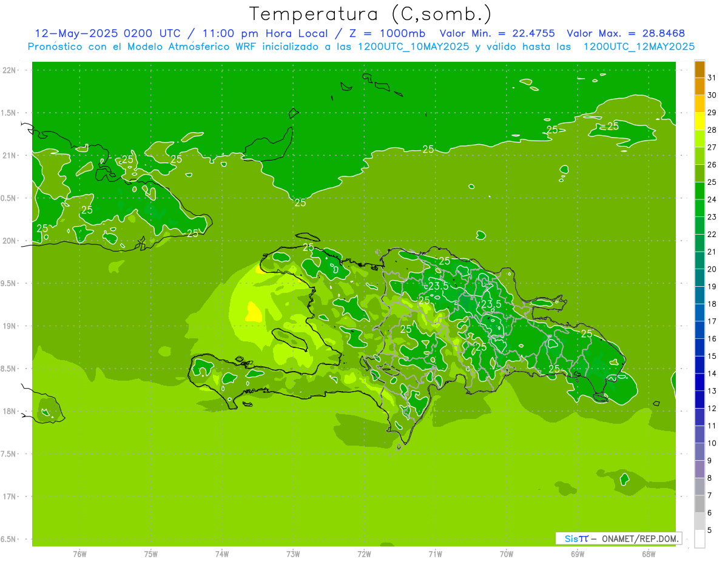Click the title 'Temperatura (C,somb.)'
The height and width of the screenshot is (562, 728).
371,14
